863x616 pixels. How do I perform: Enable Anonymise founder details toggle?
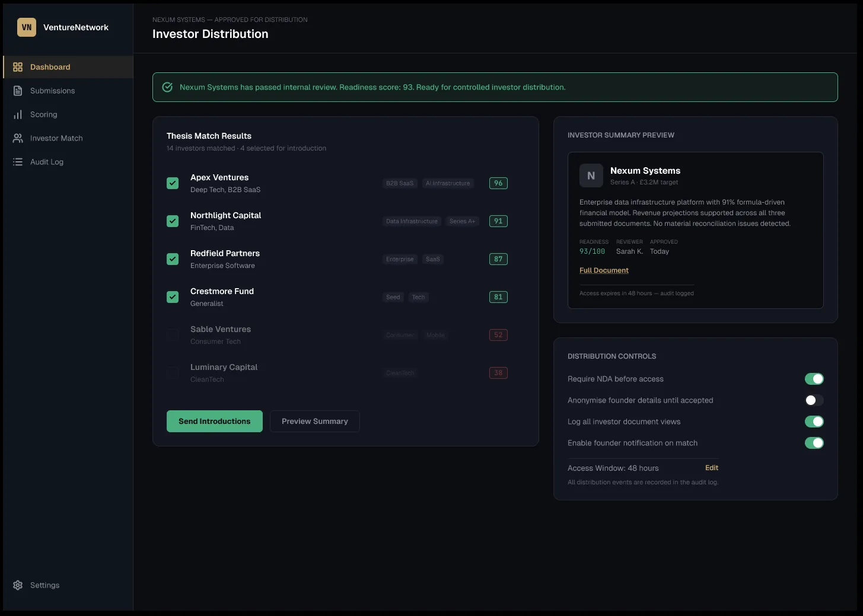coord(814,400)
